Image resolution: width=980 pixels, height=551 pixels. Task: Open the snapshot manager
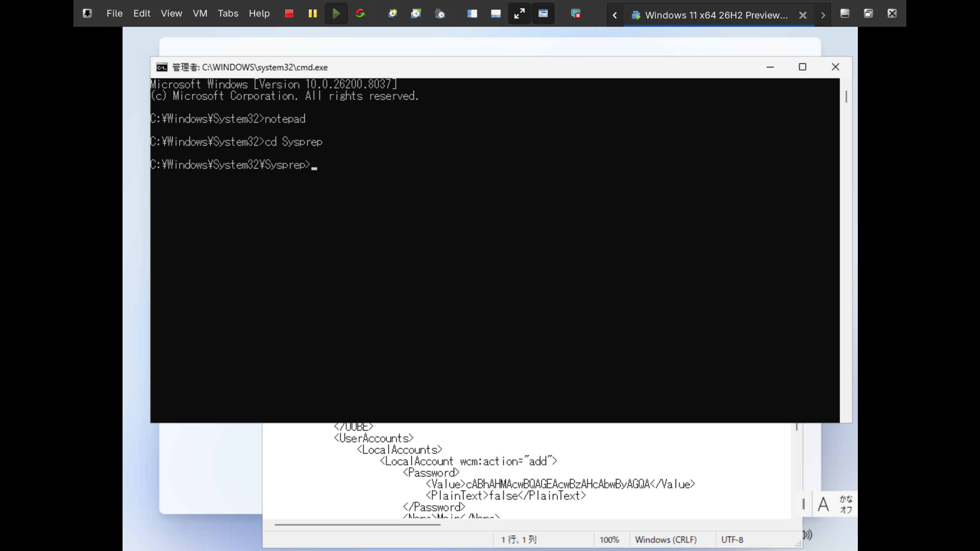point(440,13)
